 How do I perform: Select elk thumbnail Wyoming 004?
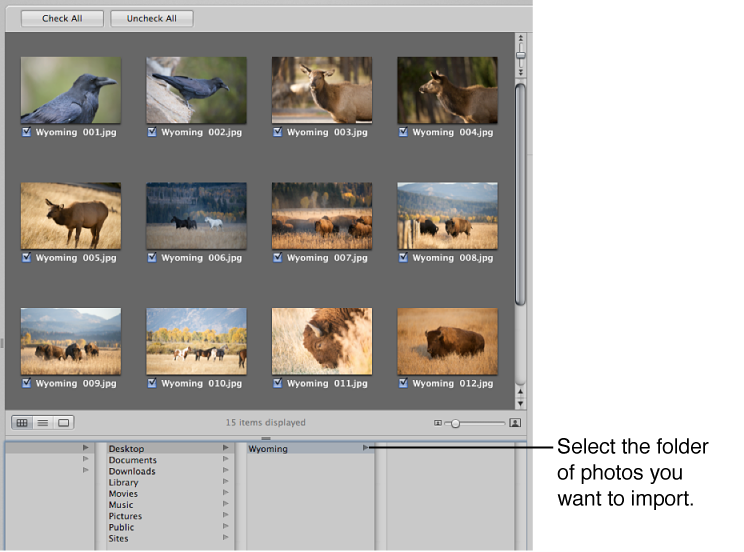point(447,90)
